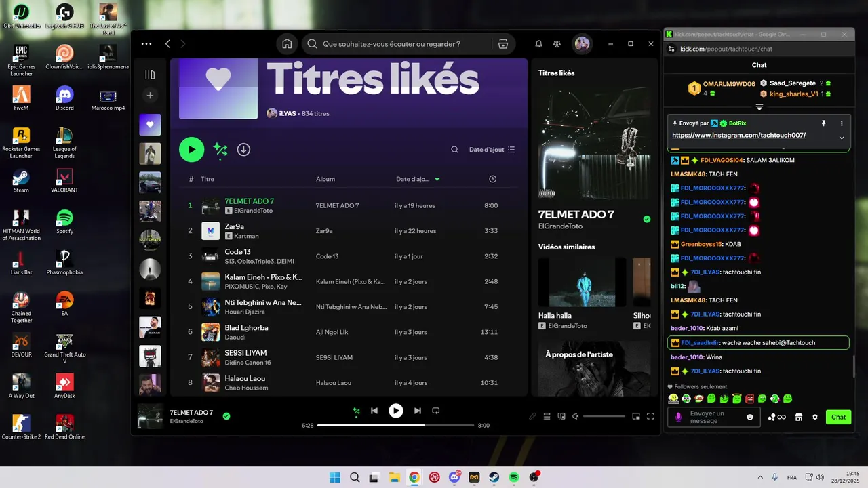Open the mini player icon

636,416
